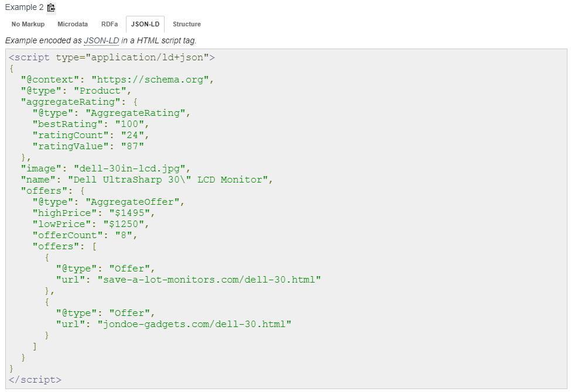This screenshot has width=571, height=392.
Task: Click the "ratingCount": "24" line
Action: point(91,135)
